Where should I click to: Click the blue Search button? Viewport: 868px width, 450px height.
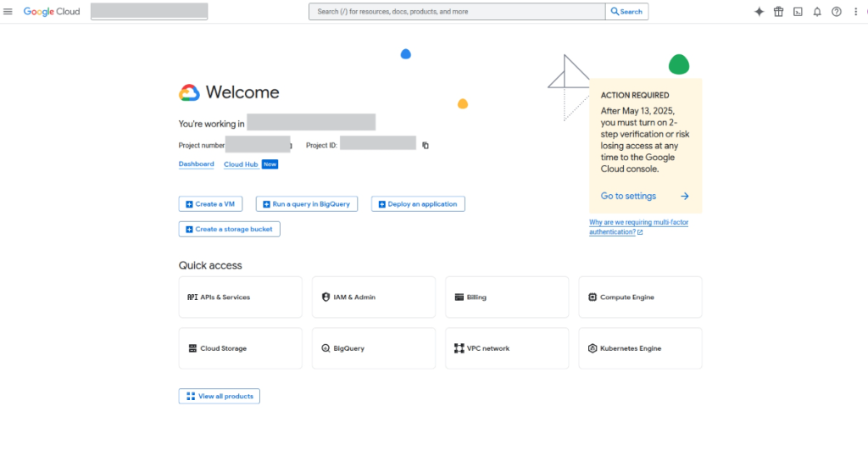pos(627,12)
